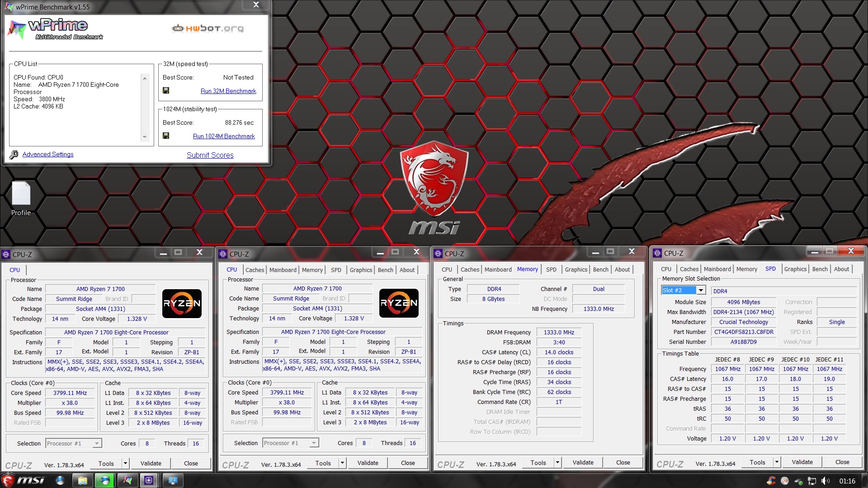This screenshot has height=488, width=868.
Task: Click Validate in the leftmost CPU-Z window
Action: (x=151, y=464)
